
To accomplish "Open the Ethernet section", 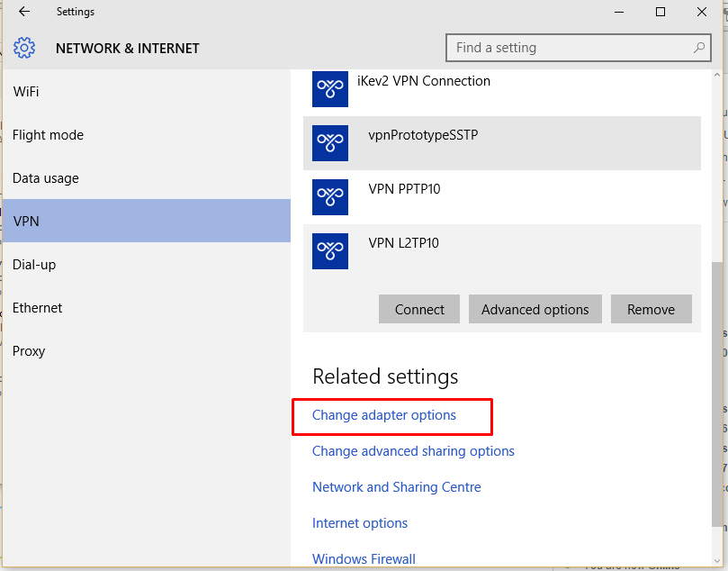I will point(147,308).
